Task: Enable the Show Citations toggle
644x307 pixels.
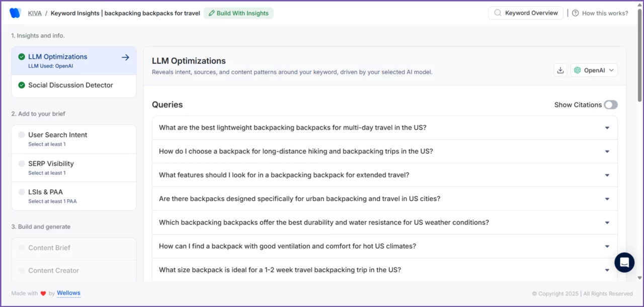Action: (611, 105)
